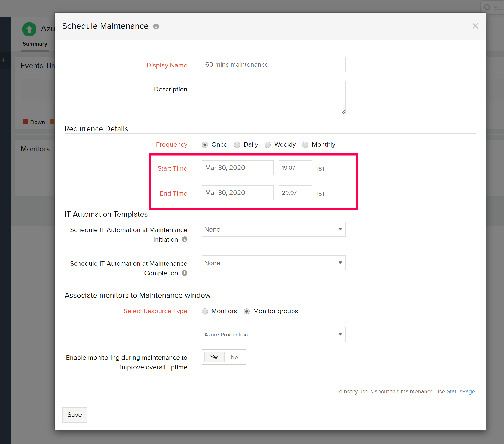
Task: Click info icon next to Maintenance Completion
Action: (184, 273)
